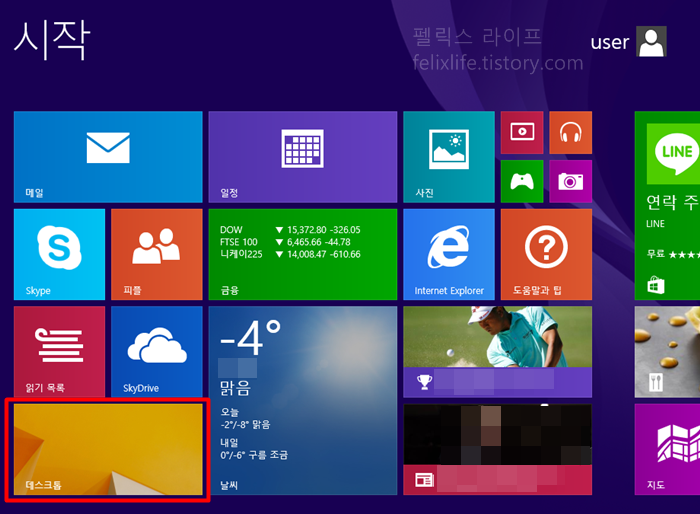Launch Internet Explorer tile
The width and height of the screenshot is (700, 514).
pos(449,254)
